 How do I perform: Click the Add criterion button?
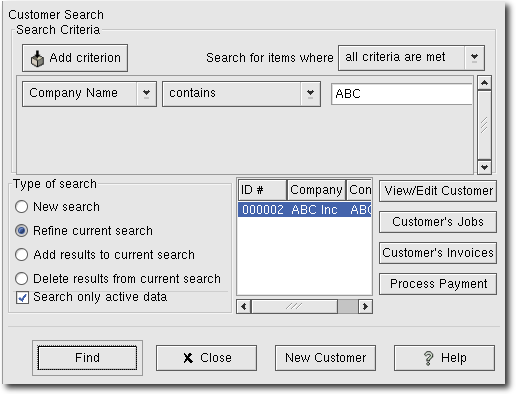pos(75,58)
